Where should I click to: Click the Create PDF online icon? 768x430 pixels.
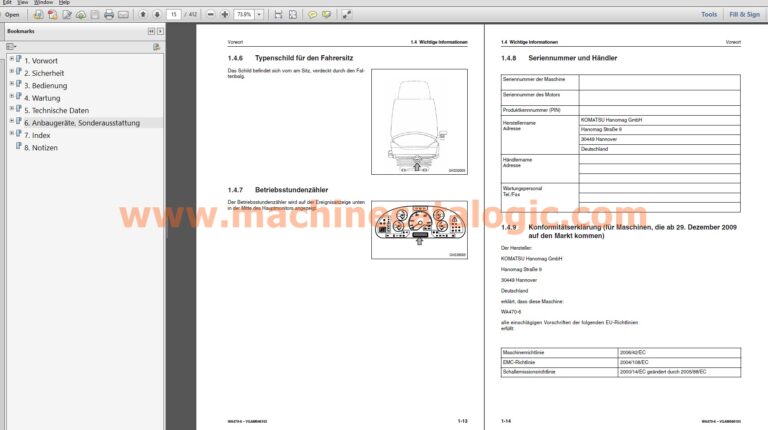coord(38,15)
